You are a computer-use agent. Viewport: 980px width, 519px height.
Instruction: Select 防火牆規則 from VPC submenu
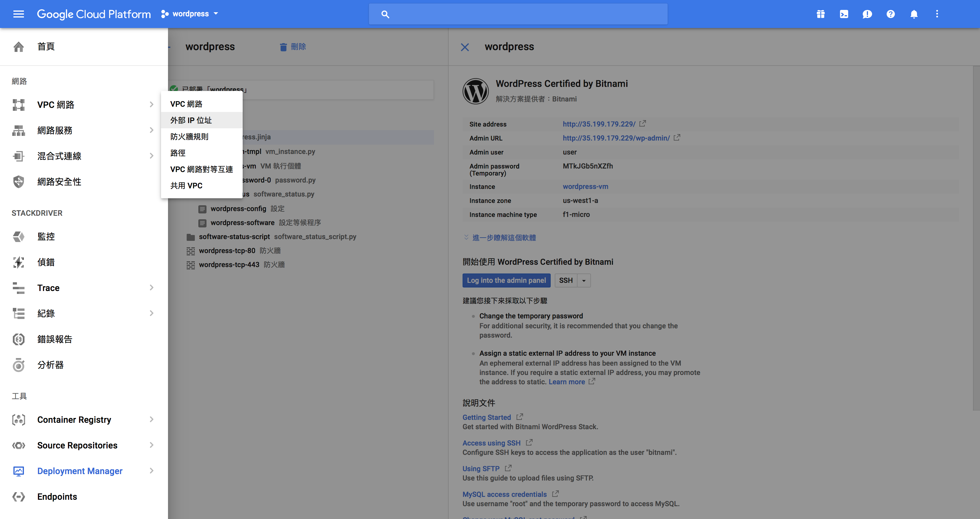(x=190, y=136)
